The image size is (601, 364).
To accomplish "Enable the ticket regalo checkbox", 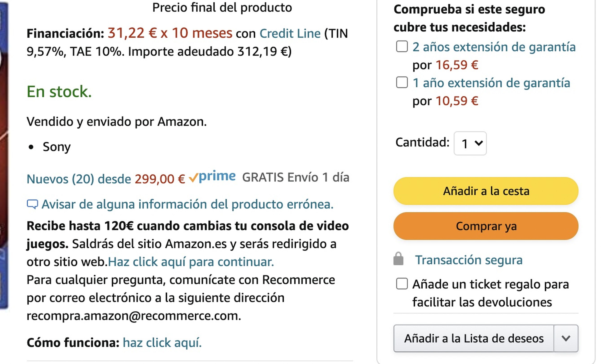I will pos(402,284).
